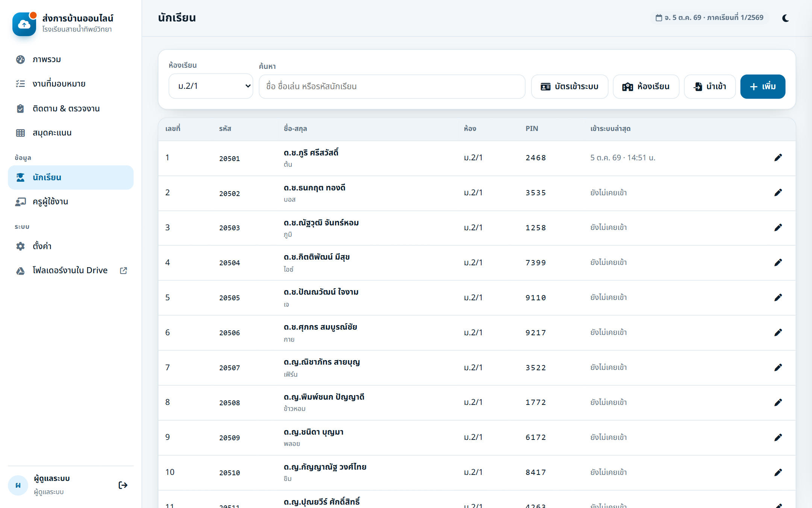Edit student 20503 pencil icon
Screen dimensions: 812x508
778,228
